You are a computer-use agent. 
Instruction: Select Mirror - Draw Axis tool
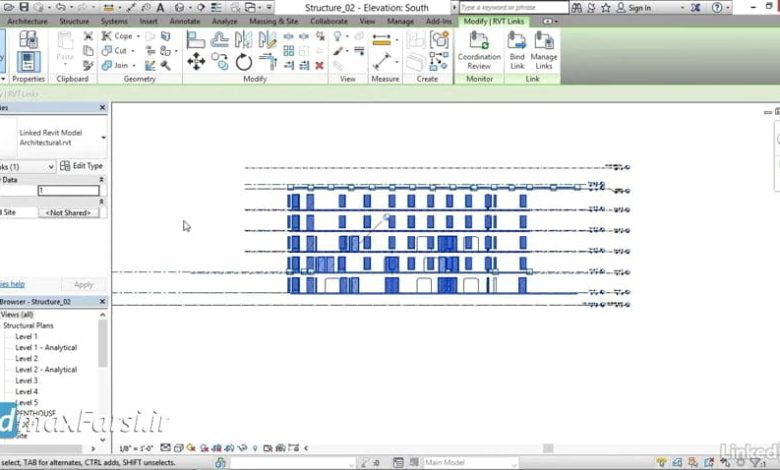point(267,39)
